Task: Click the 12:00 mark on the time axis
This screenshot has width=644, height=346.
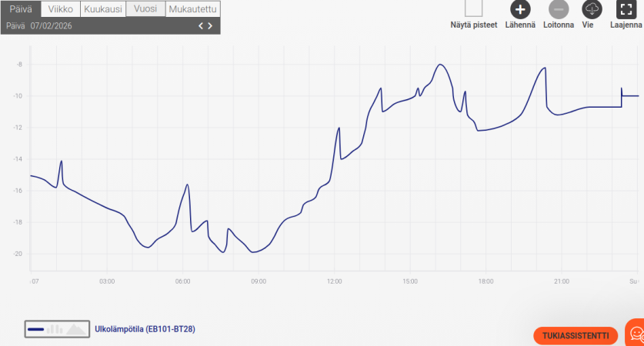Action: click(334, 281)
